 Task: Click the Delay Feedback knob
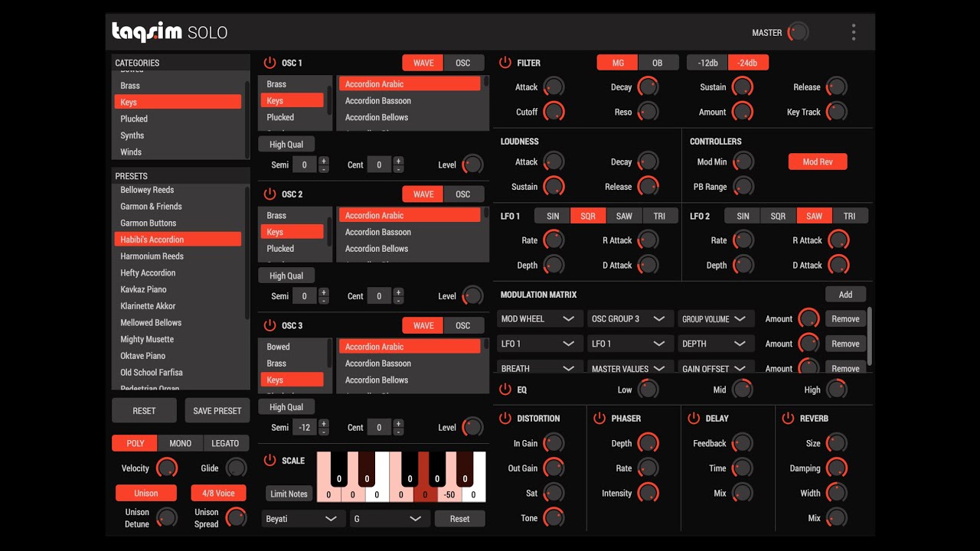742,443
